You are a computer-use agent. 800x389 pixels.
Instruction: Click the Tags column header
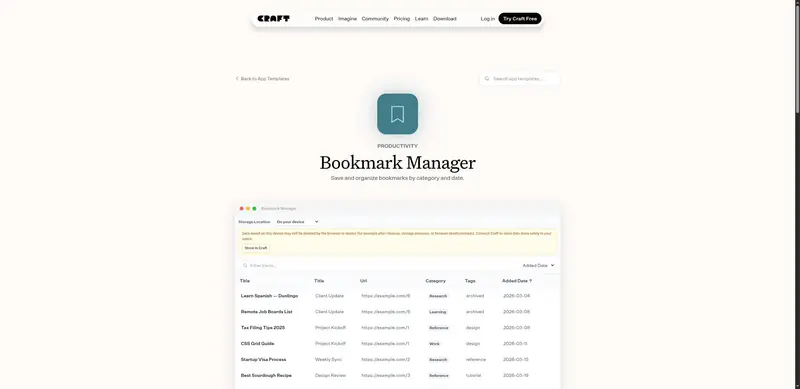pos(470,281)
